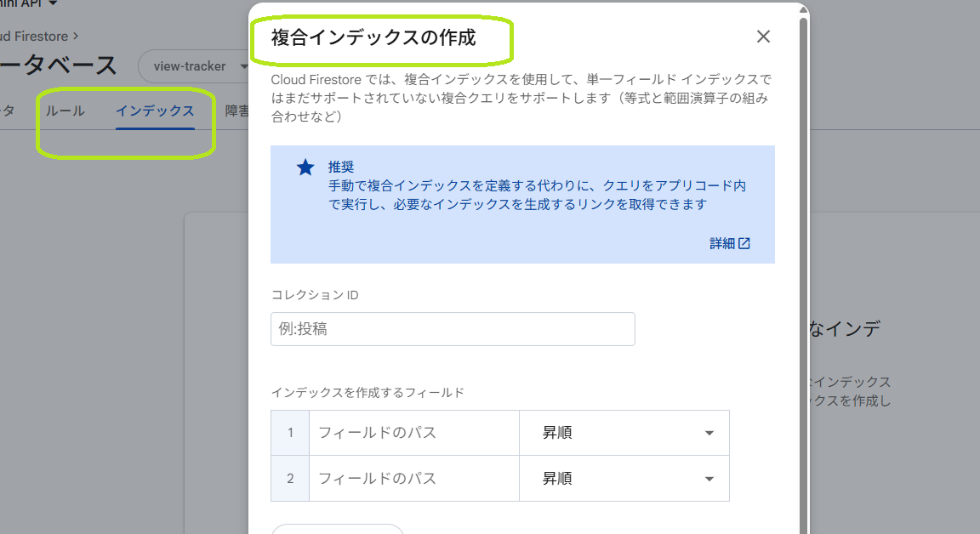Select the インデックス tab
This screenshot has height=534, width=980.
(x=156, y=110)
